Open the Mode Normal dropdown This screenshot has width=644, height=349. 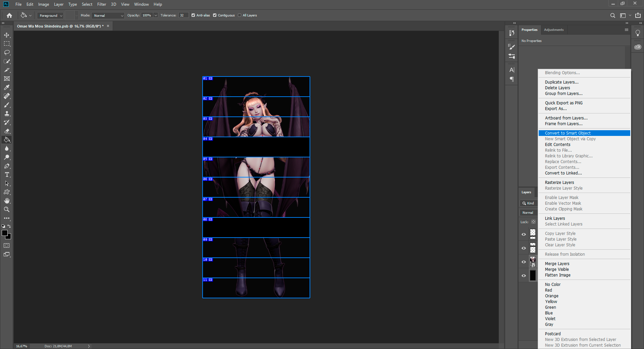[108, 15]
